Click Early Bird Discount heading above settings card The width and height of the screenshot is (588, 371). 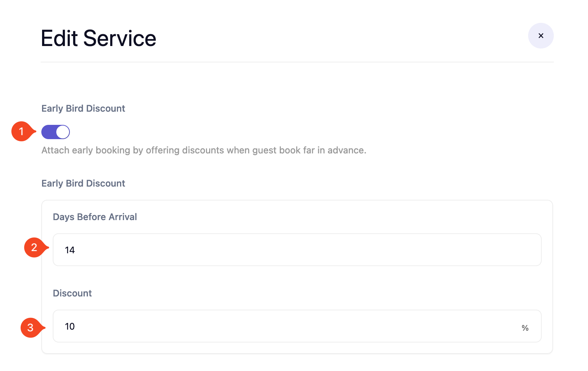coord(83,183)
